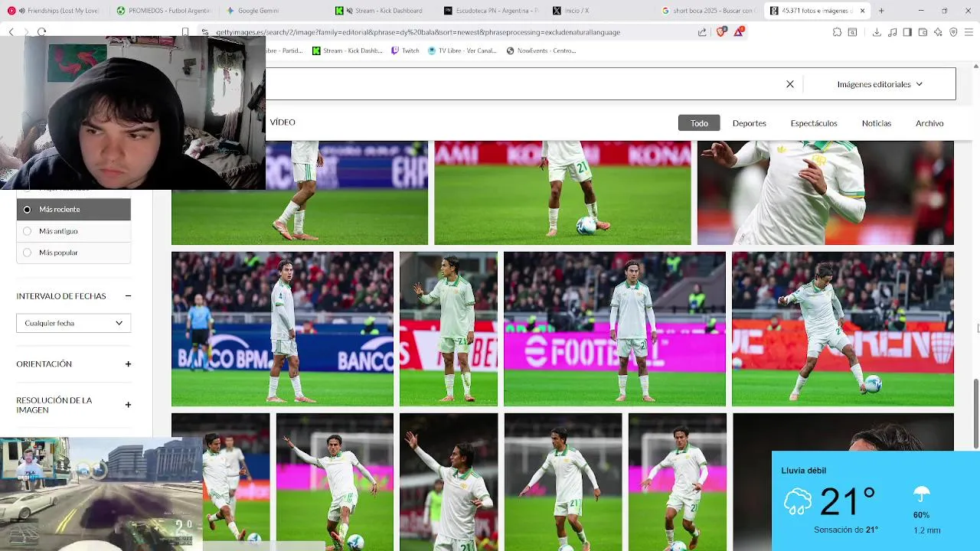Screen dimensions: 980x551
Task: Select the Todo category filter
Action: (699, 123)
